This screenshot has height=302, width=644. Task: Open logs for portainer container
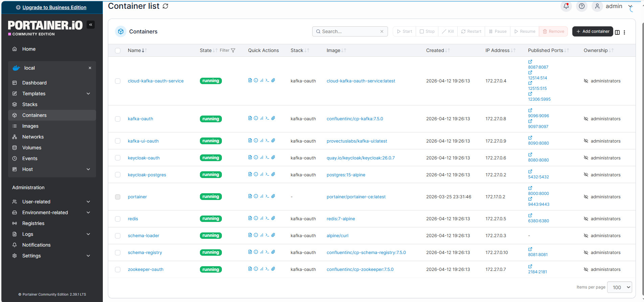pyautogui.click(x=250, y=196)
